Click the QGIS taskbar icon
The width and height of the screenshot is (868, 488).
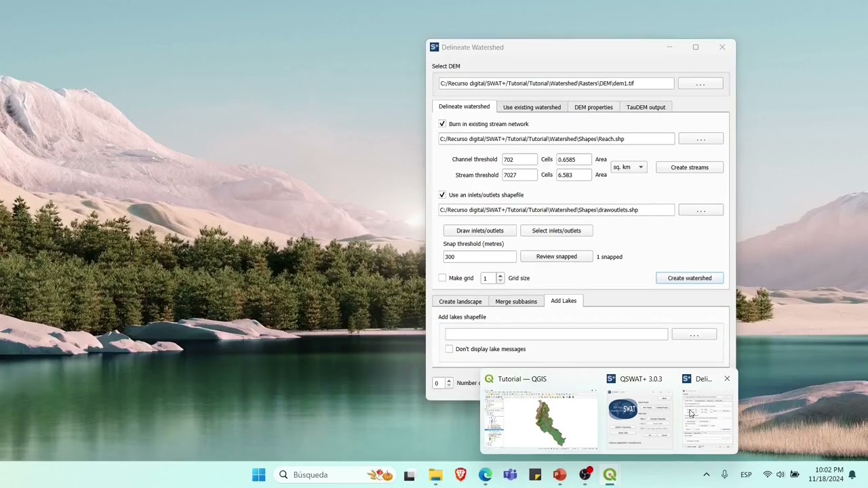(x=610, y=475)
